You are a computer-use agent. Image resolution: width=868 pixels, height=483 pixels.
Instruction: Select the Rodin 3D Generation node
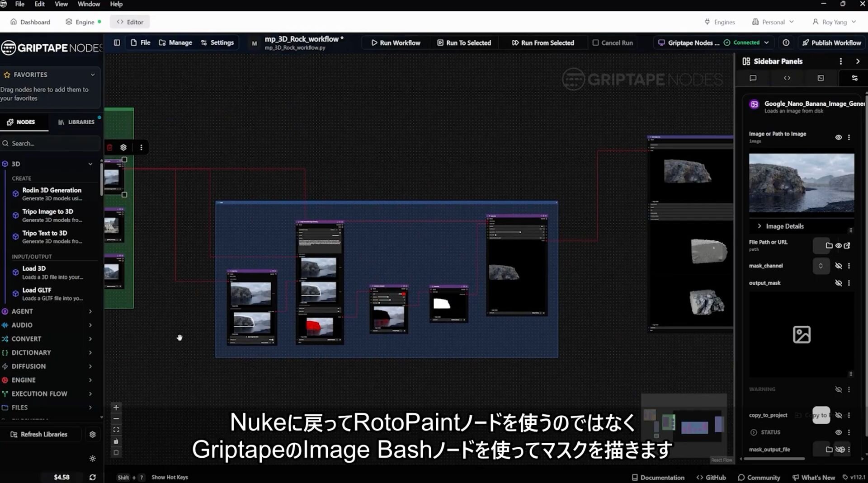[52, 194]
